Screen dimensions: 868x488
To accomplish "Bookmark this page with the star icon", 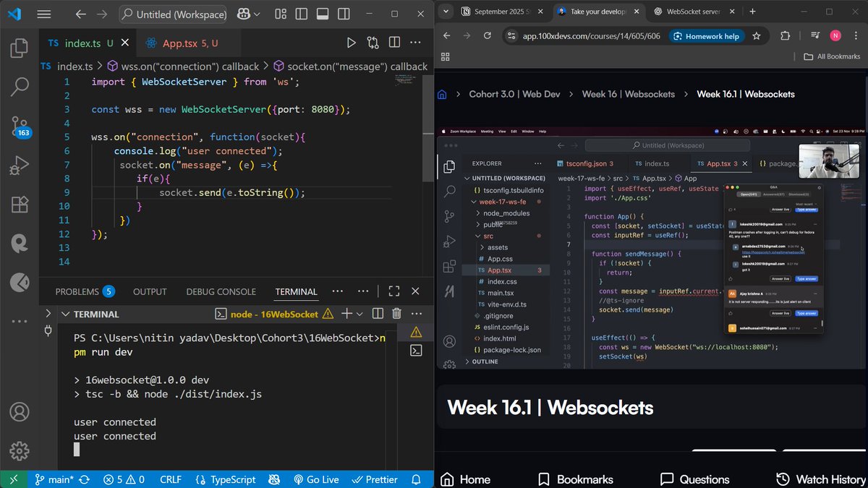I will [757, 35].
